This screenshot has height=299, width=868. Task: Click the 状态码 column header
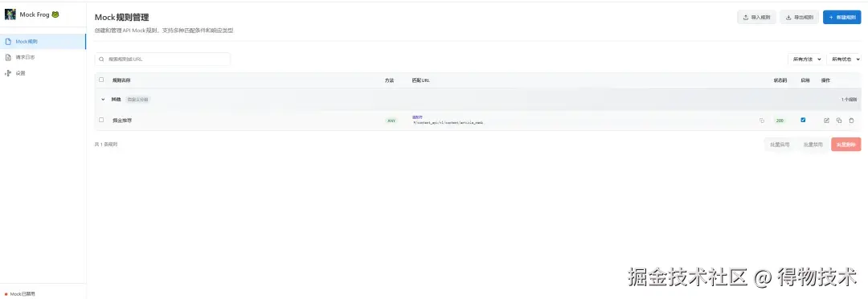click(780, 80)
